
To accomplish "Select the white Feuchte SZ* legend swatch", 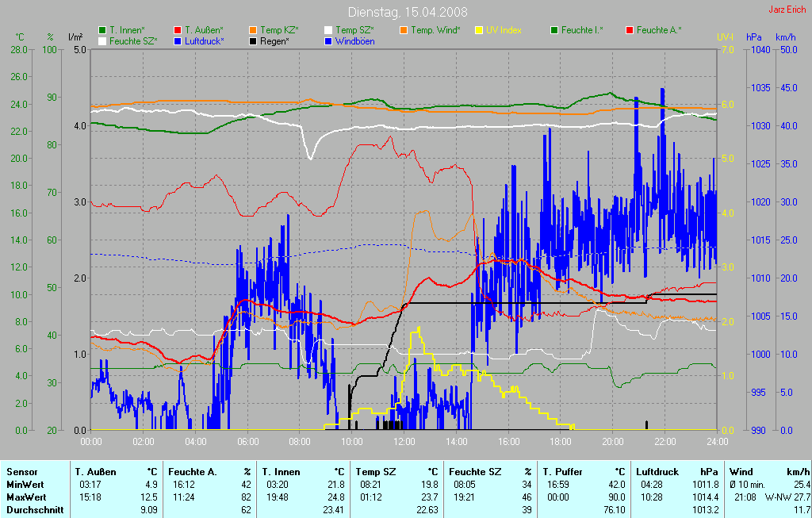I will [x=102, y=41].
